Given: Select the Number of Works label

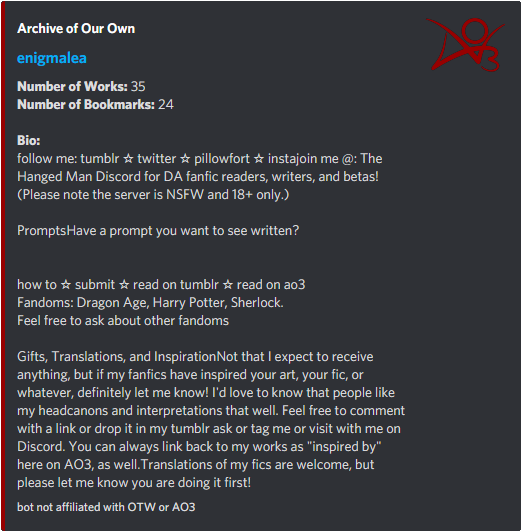Looking at the screenshot, I should click(x=72, y=87).
